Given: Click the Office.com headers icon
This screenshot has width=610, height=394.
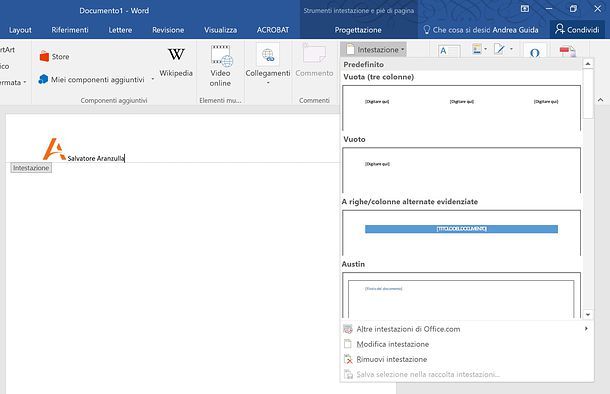Looking at the screenshot, I should point(348,329).
